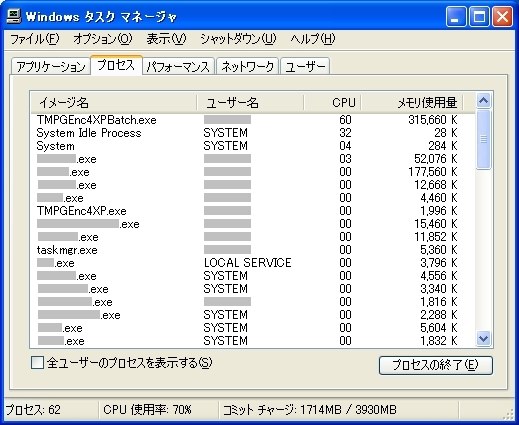Image resolution: width=519 pixels, height=425 pixels.
Task: Click the 11,852 K memory value
Action: (435, 237)
